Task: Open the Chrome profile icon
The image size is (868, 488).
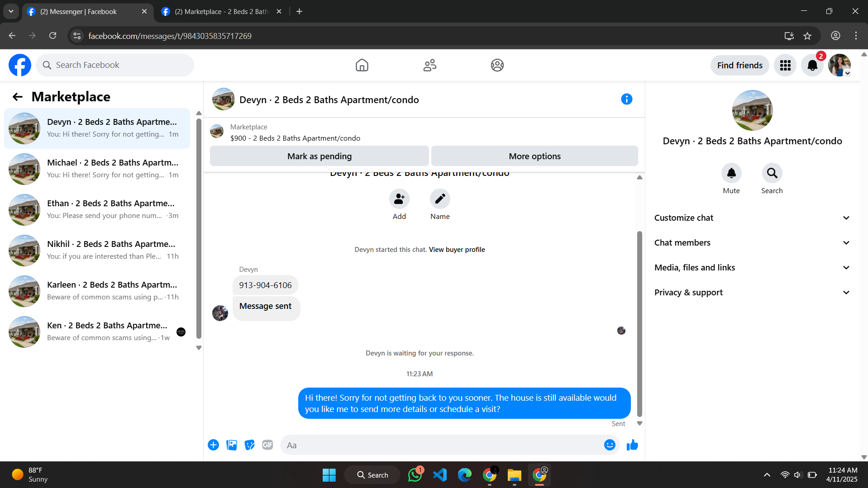Action: tap(835, 36)
